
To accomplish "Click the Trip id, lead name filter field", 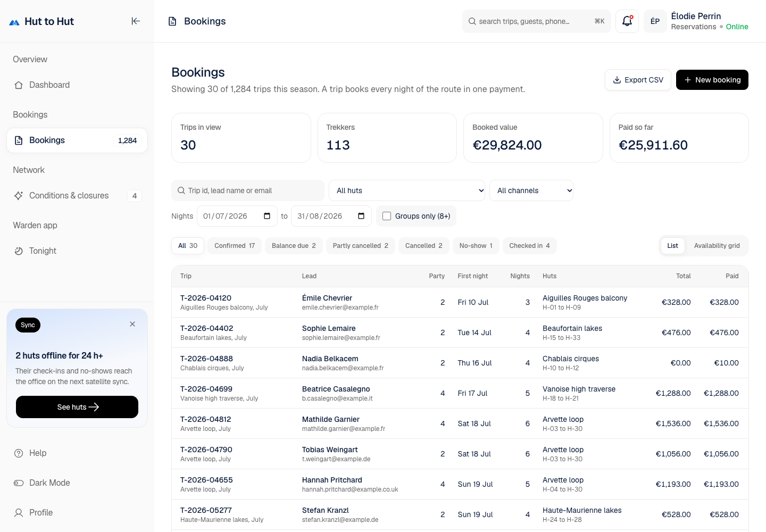I will click(x=248, y=190).
